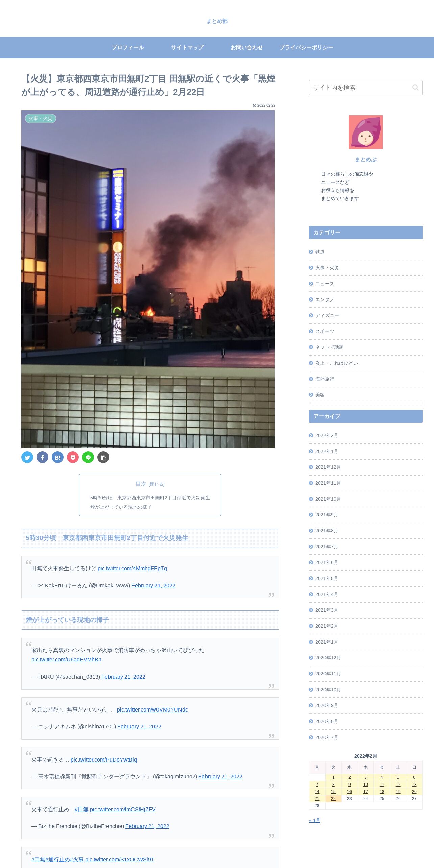Share the article on Facebook

(42, 457)
